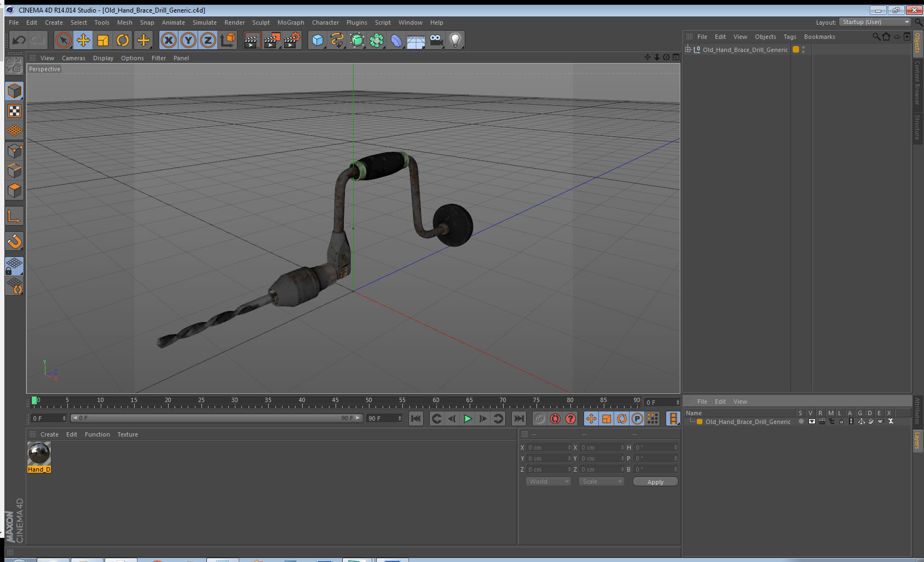Viewport: 924px width, 562px height.
Task: Toggle the layer View (V) icon in Layers panel
Action: tap(812, 421)
